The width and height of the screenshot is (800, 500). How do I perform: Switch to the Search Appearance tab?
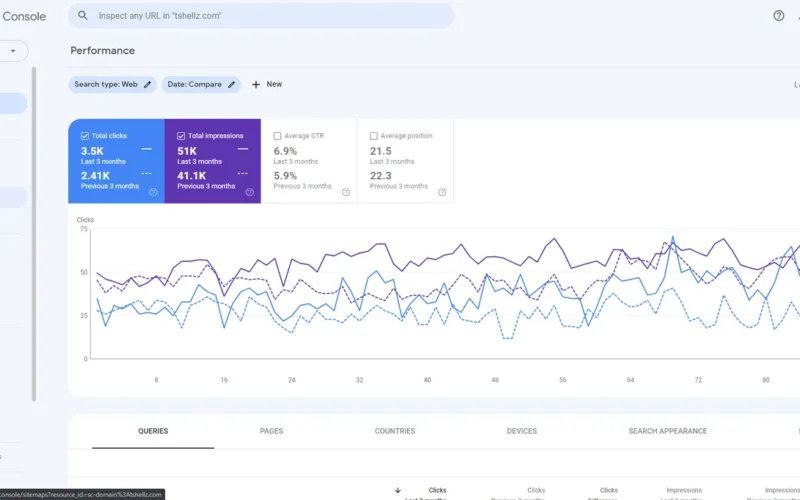click(668, 431)
